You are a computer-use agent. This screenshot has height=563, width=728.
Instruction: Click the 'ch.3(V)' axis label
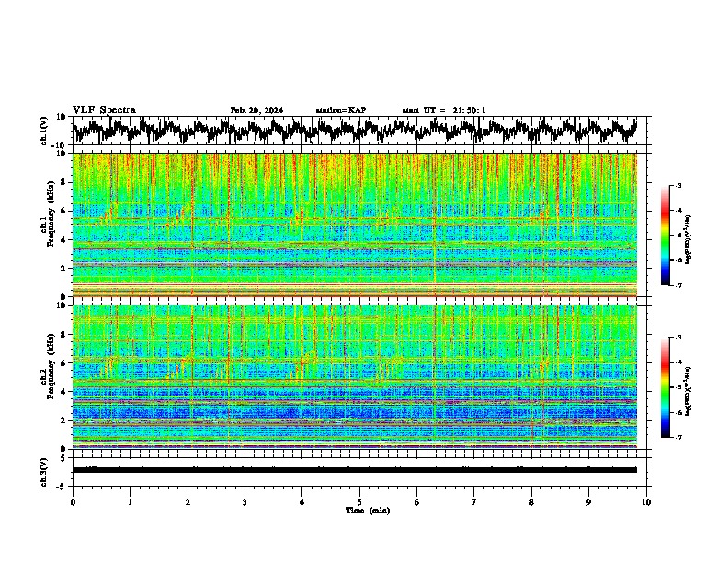(x=44, y=473)
